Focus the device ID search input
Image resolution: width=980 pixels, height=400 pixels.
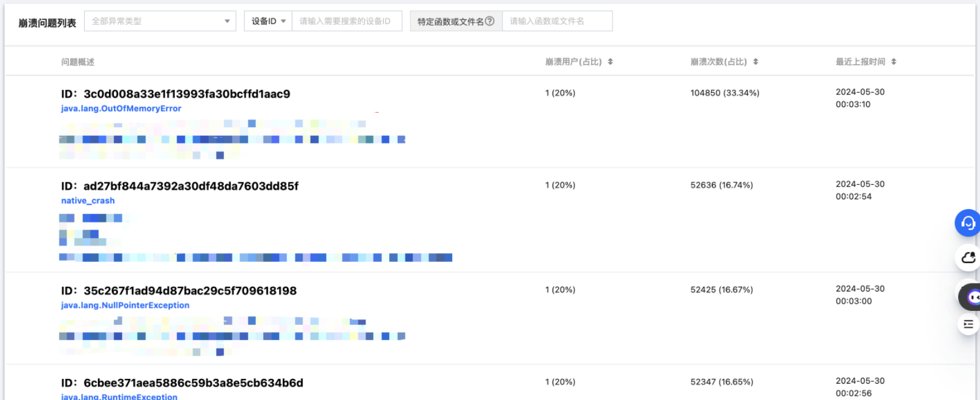347,21
